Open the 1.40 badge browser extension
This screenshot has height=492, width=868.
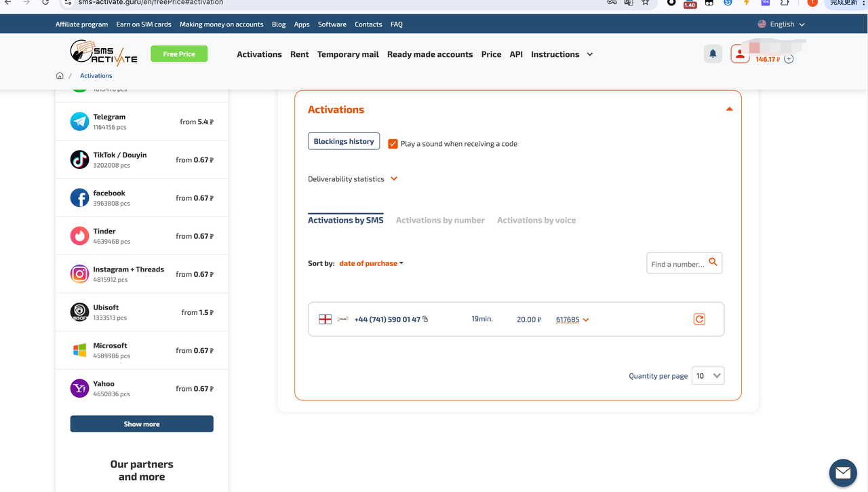(x=690, y=4)
